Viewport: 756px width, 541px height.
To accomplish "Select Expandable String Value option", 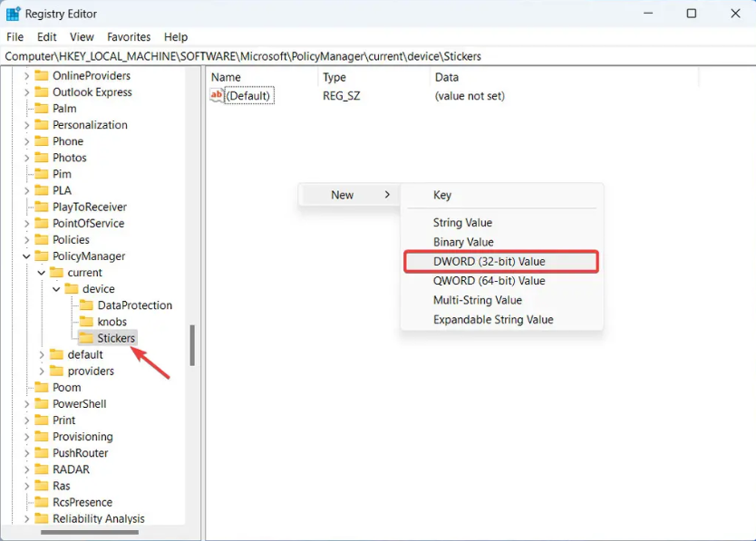I will [501, 320].
